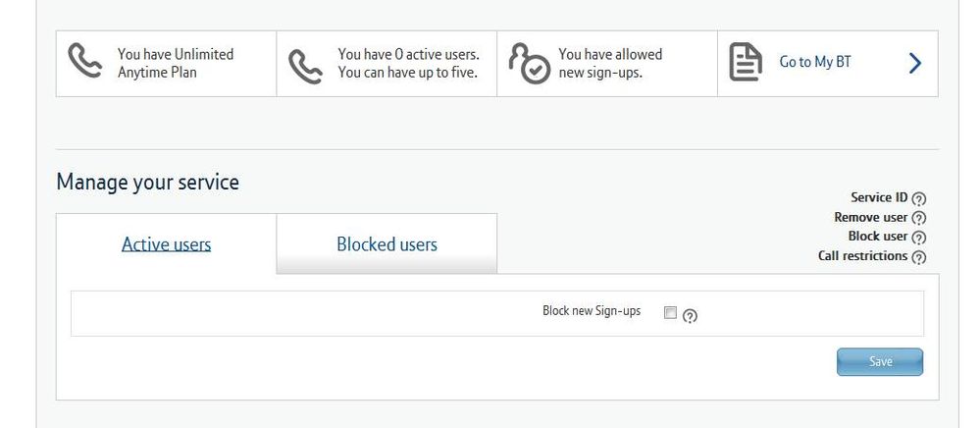980x428 pixels.
Task: Open the Service ID help question mark
Action: [918, 199]
